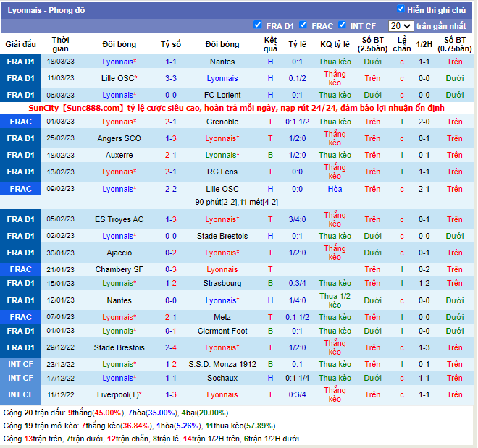Open the Clermont Foot team page
The height and width of the screenshot is (448, 478).
tap(222, 331)
